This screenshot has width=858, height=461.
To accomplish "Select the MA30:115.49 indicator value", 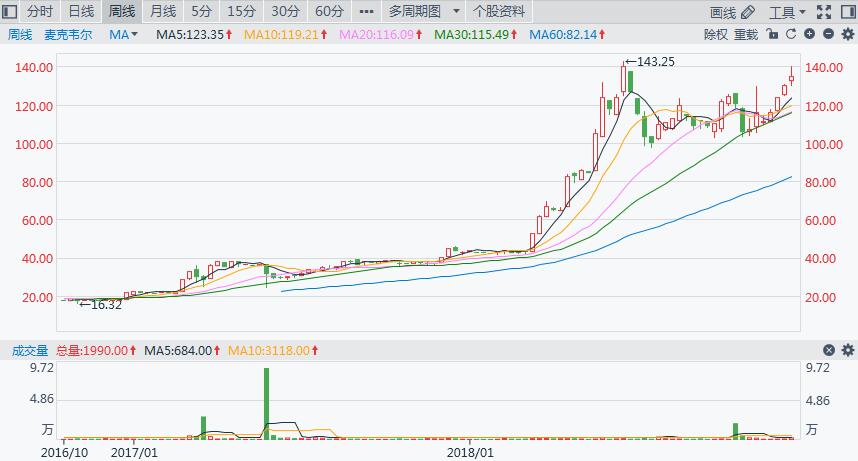I will 476,34.
